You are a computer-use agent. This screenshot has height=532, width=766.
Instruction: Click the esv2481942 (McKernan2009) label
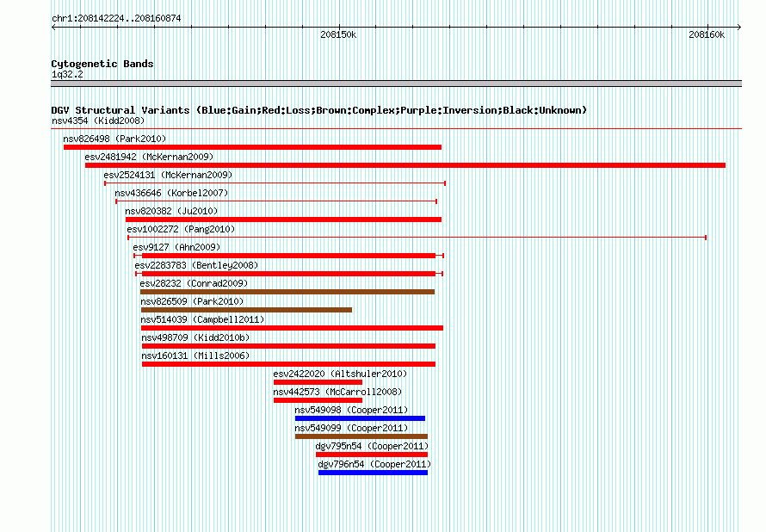tap(149, 157)
